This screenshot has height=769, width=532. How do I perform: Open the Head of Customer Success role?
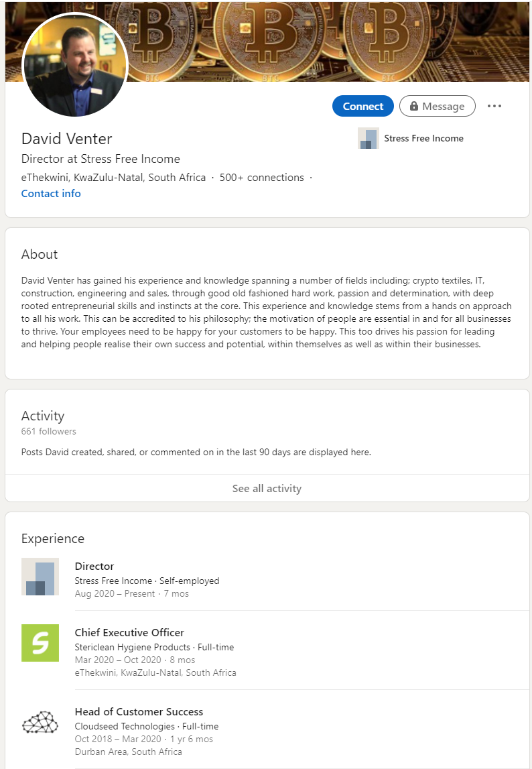coord(139,711)
